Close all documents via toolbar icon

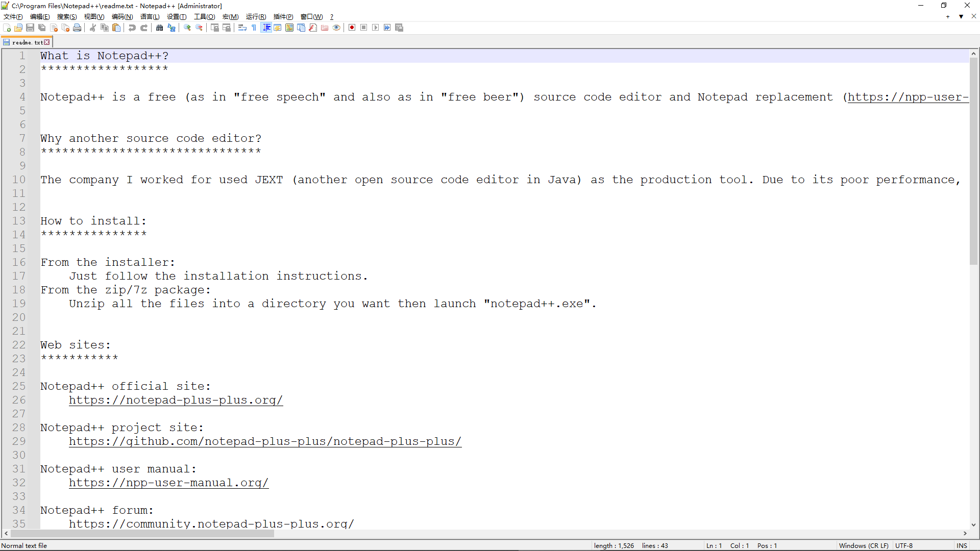[x=65, y=28]
